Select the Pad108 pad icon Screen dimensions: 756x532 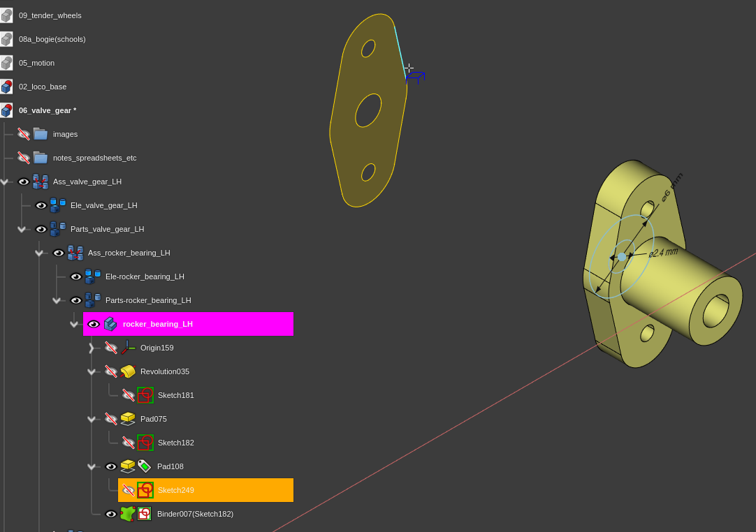[128, 466]
